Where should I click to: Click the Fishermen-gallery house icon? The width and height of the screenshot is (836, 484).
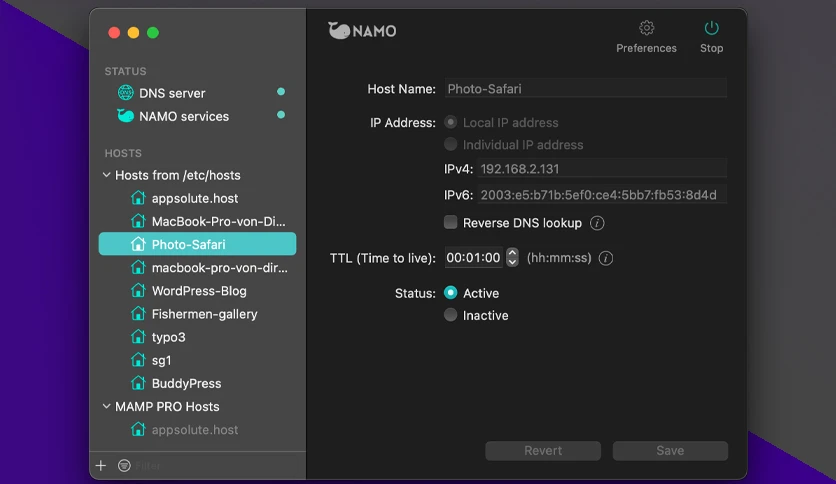coord(138,313)
